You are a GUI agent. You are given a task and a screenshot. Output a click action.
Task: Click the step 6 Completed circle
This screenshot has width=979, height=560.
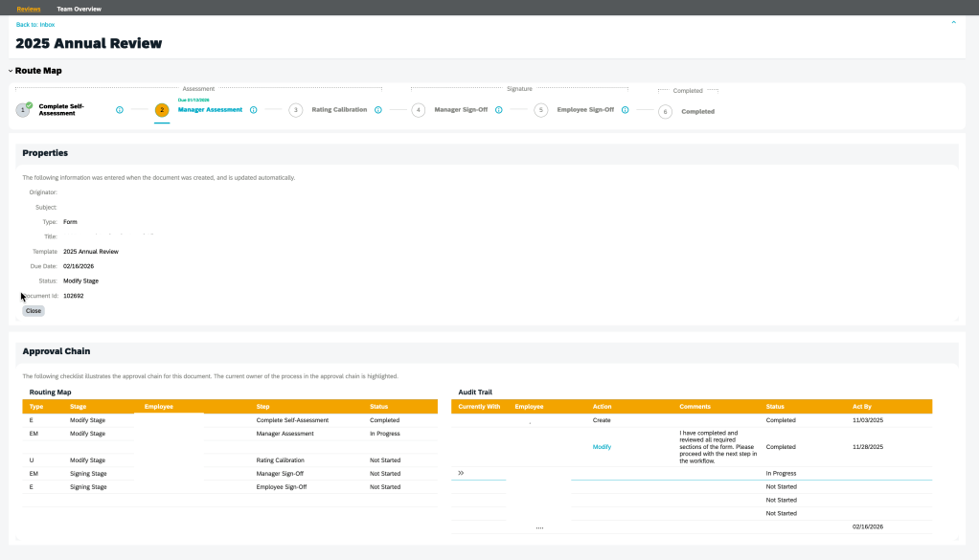[665, 111]
